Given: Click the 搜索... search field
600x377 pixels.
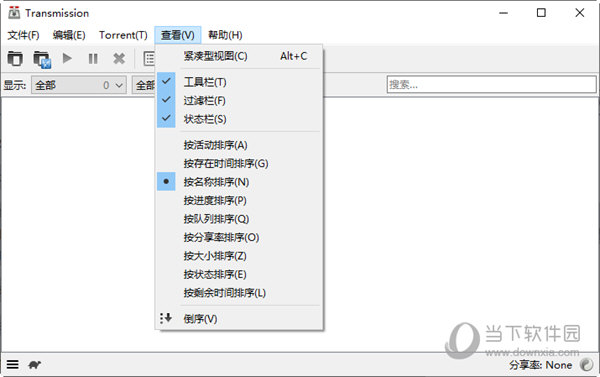Looking at the screenshot, I should coord(491,85).
